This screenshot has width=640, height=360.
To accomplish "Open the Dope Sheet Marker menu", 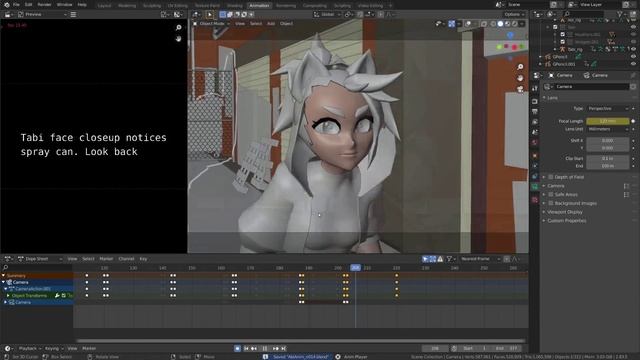I will coord(106,259).
